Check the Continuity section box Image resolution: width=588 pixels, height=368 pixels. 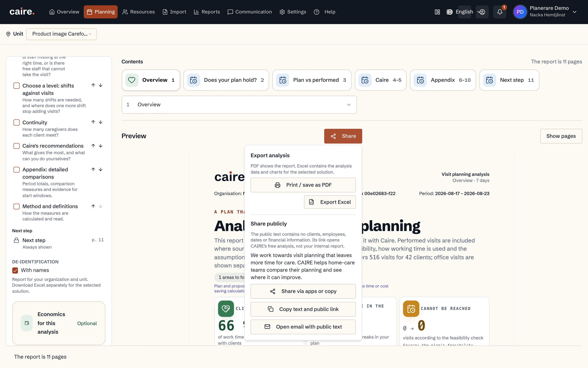tap(17, 122)
